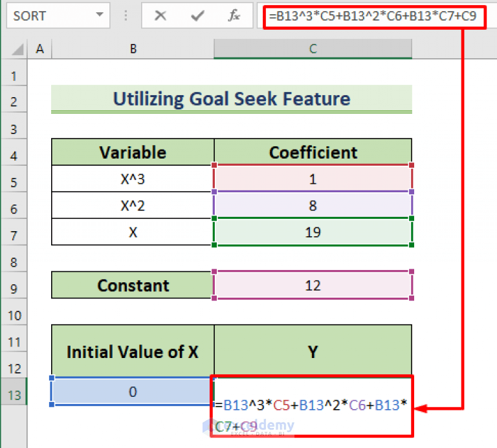Select coefficient cell containing 8
Image resolution: width=497 pixels, height=448 pixels.
[313, 205]
